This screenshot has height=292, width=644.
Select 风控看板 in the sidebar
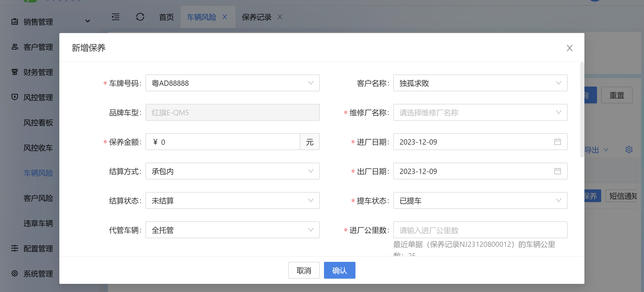(38, 123)
